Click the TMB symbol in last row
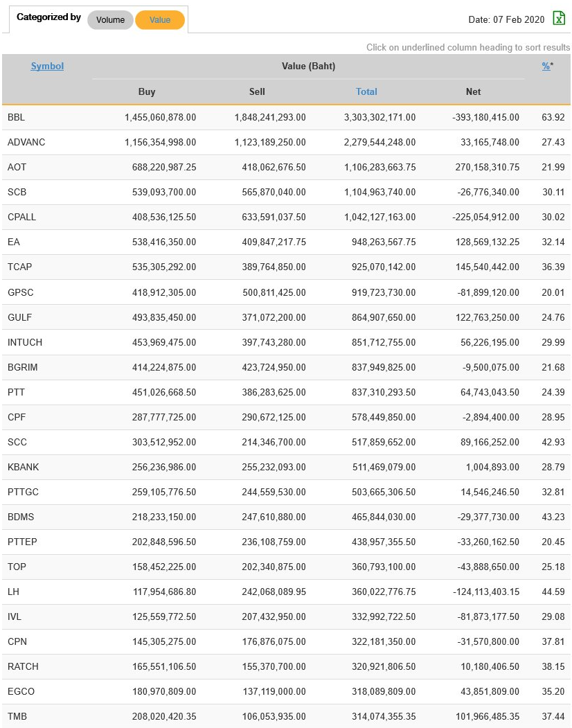 click(x=17, y=716)
